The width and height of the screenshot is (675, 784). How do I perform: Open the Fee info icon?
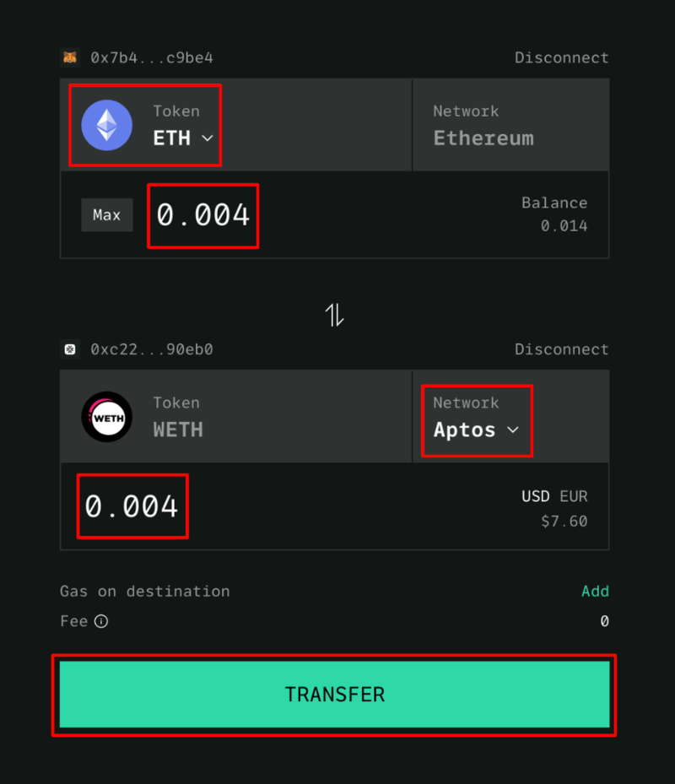click(101, 621)
